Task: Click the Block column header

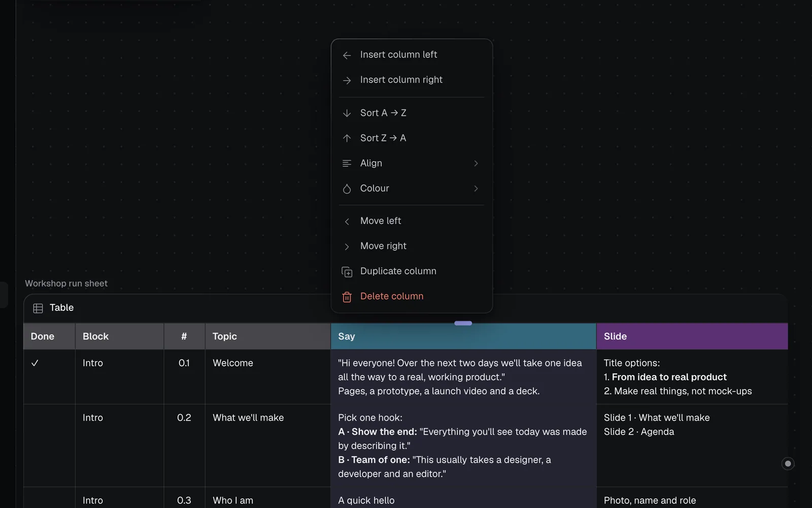Action: (120, 336)
